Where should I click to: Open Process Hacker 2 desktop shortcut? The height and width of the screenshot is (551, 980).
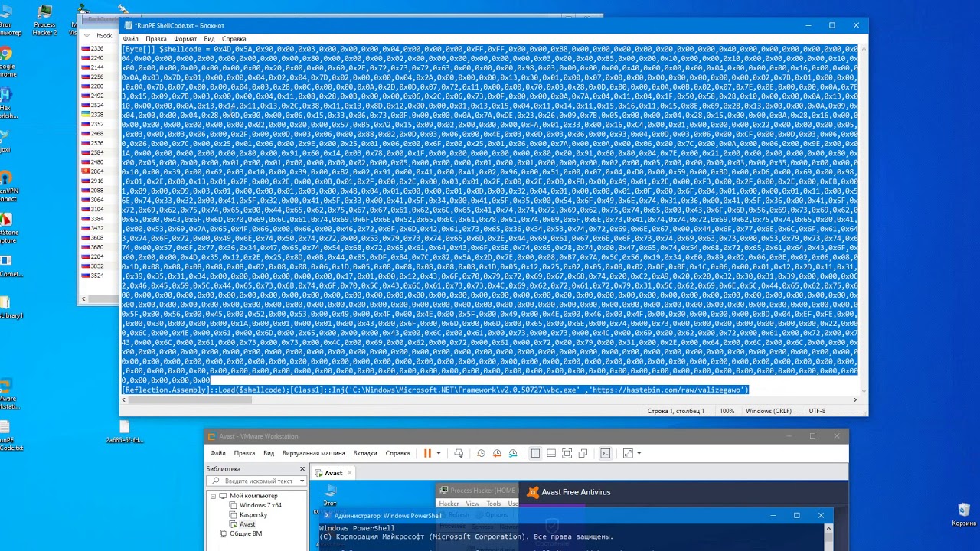click(44, 21)
